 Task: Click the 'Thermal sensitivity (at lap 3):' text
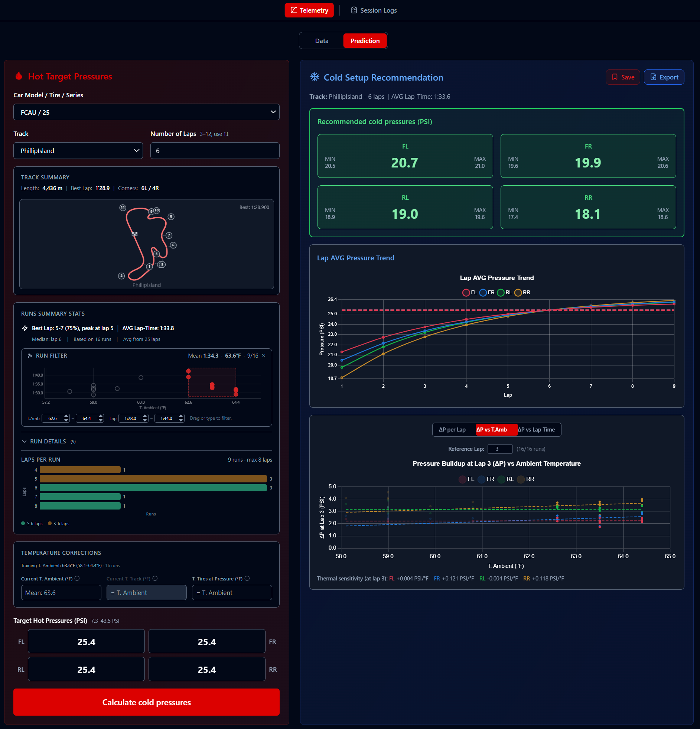pyautogui.click(x=352, y=578)
